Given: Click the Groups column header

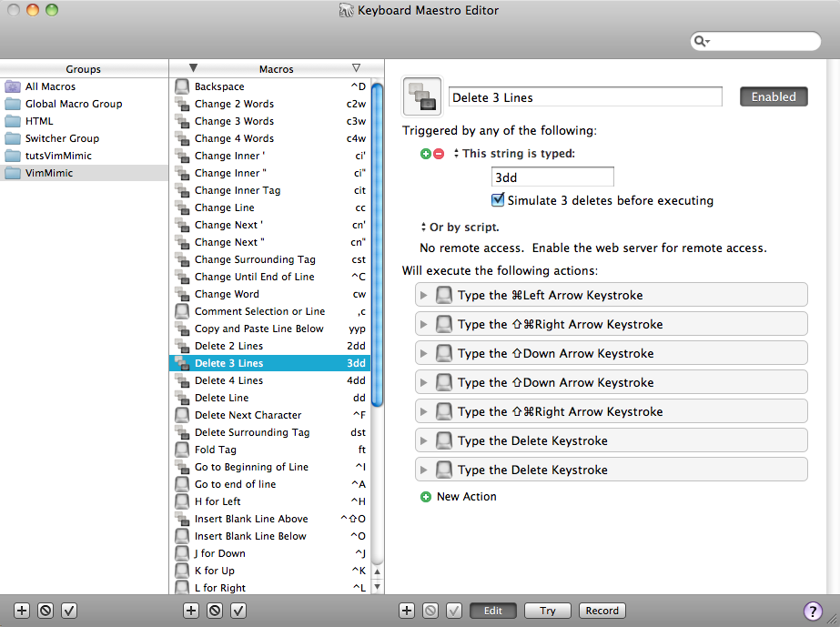Looking at the screenshot, I should pyautogui.click(x=84, y=68).
